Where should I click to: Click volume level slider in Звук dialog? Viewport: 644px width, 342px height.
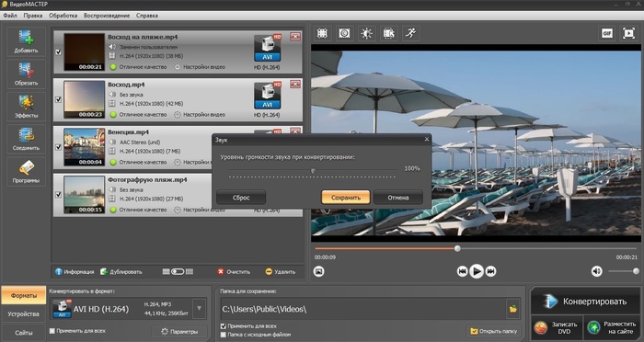click(x=313, y=170)
